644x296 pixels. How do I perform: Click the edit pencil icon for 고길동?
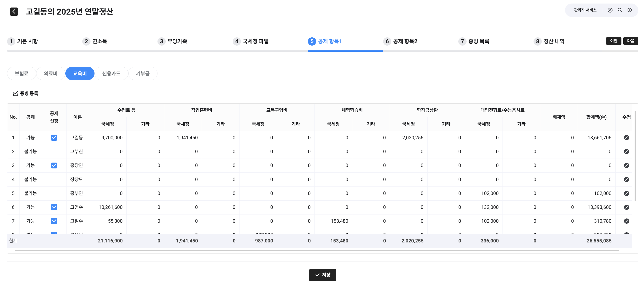[626, 138]
